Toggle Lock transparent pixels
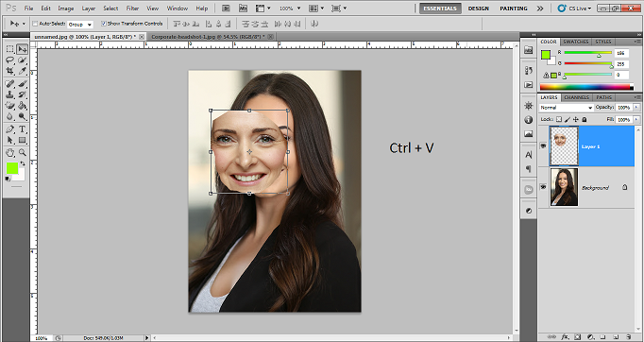The width and height of the screenshot is (644, 342). (559, 120)
